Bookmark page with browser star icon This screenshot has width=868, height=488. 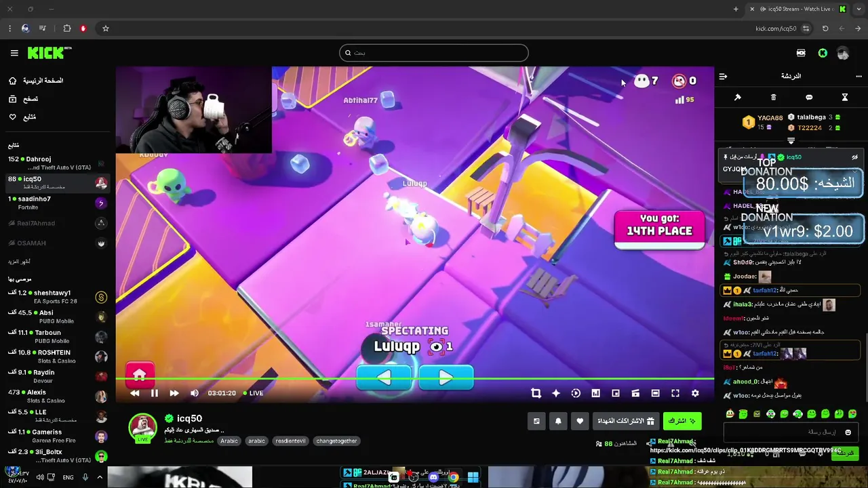coord(106,28)
